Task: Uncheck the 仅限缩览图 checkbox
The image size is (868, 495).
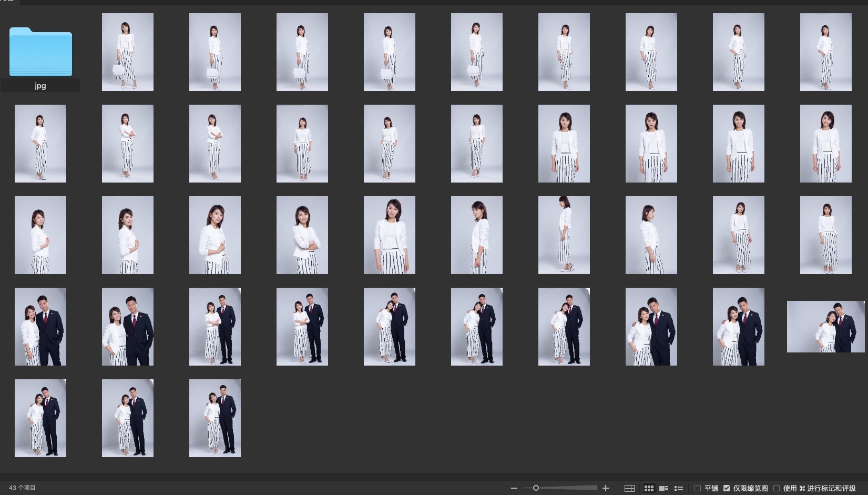Action: 727,488
